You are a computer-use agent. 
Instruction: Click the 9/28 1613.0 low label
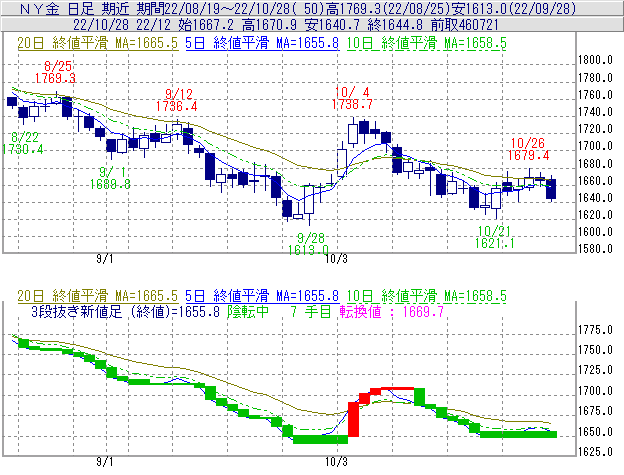click(x=308, y=244)
